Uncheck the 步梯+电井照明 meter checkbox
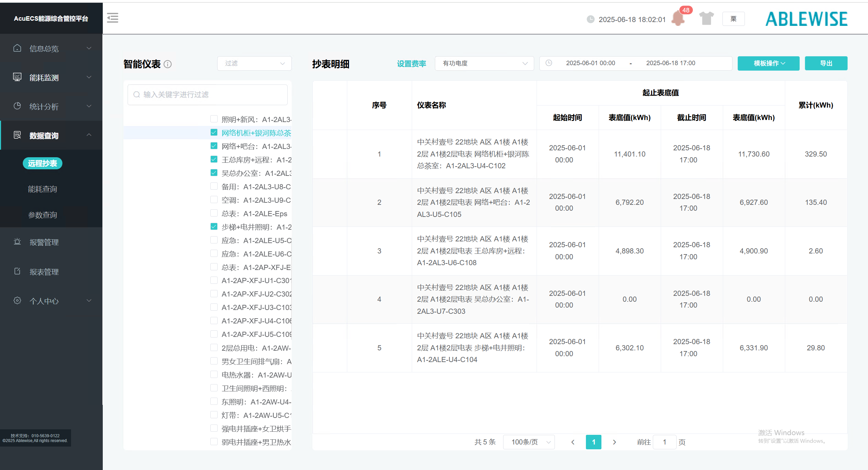Viewport: 868px width, 470px height. point(214,227)
